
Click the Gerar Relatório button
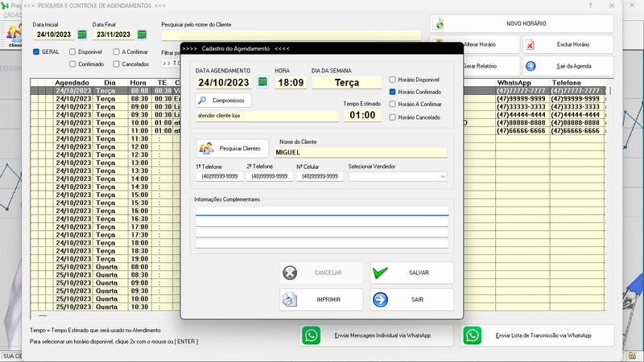tap(491, 66)
